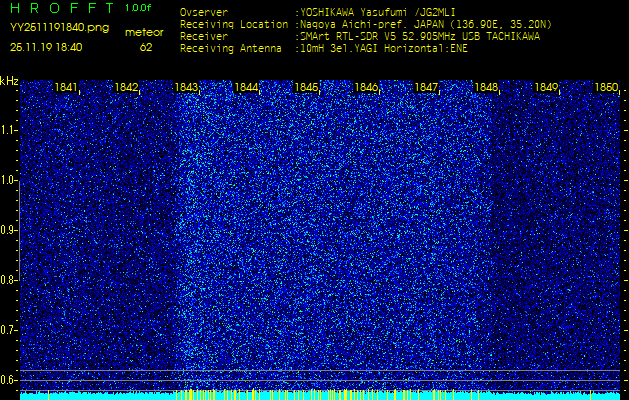
Task: Click the 1849 time marker
Action: point(546,87)
